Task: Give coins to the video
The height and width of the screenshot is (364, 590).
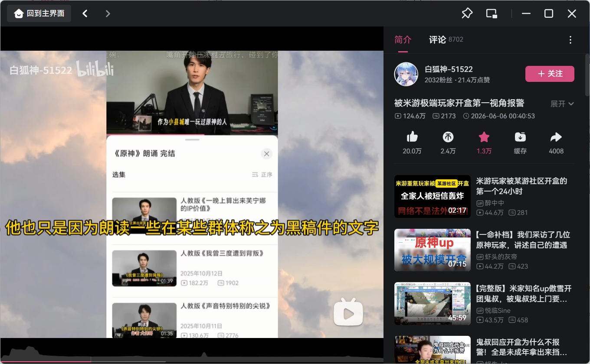Action: (448, 137)
